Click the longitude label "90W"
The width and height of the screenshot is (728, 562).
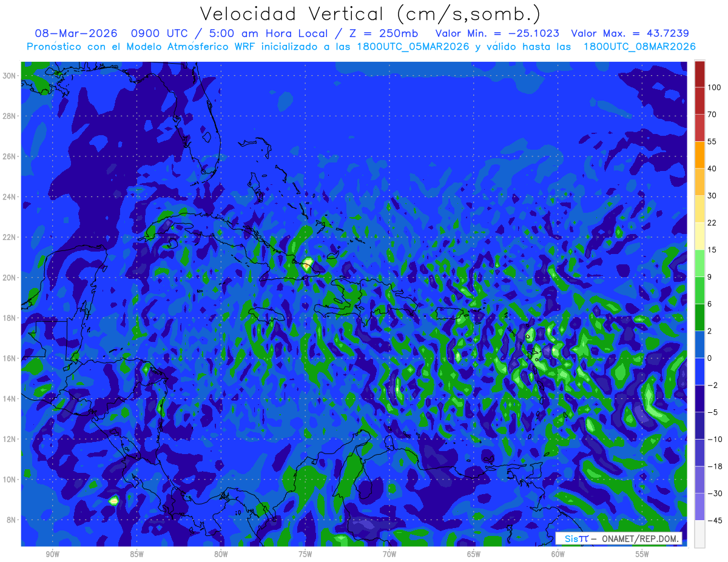pyautogui.click(x=53, y=554)
